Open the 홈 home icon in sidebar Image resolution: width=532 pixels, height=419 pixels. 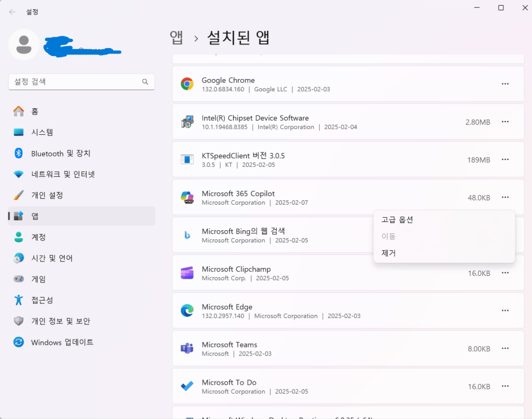(19, 111)
